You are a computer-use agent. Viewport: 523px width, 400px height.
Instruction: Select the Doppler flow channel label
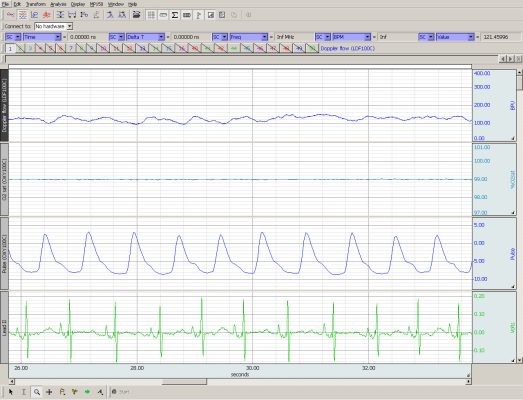[x=4, y=105]
